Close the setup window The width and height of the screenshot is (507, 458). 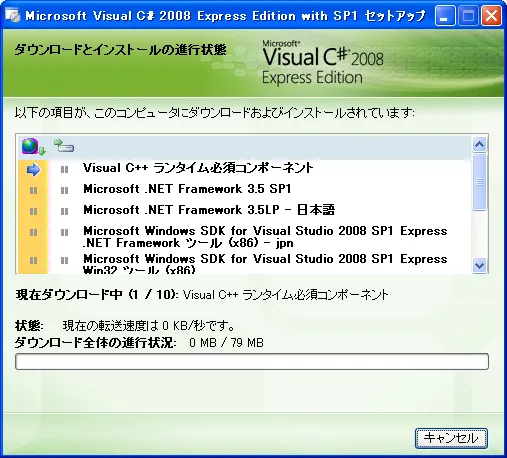pos(491,16)
